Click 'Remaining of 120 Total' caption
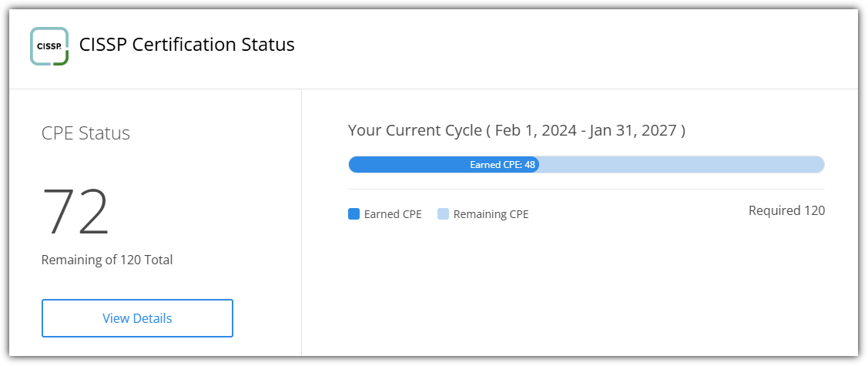 pyautogui.click(x=107, y=260)
